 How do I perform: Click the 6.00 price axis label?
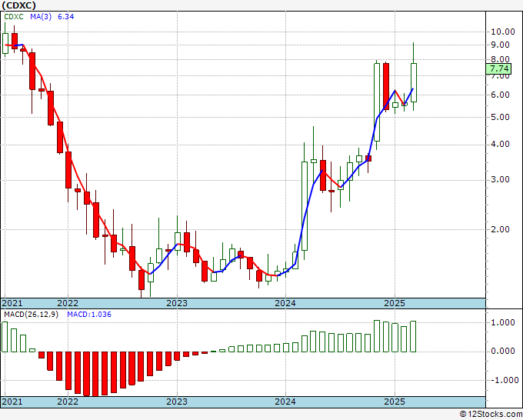500,95
